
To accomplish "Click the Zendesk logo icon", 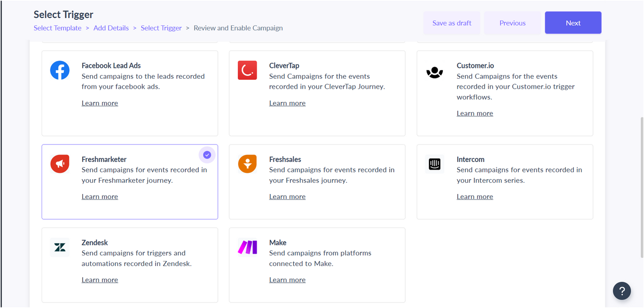I will pyautogui.click(x=60, y=247).
